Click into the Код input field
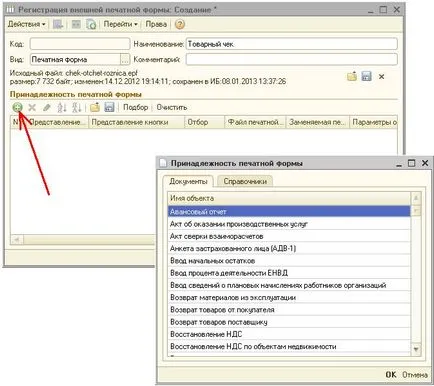 point(80,44)
